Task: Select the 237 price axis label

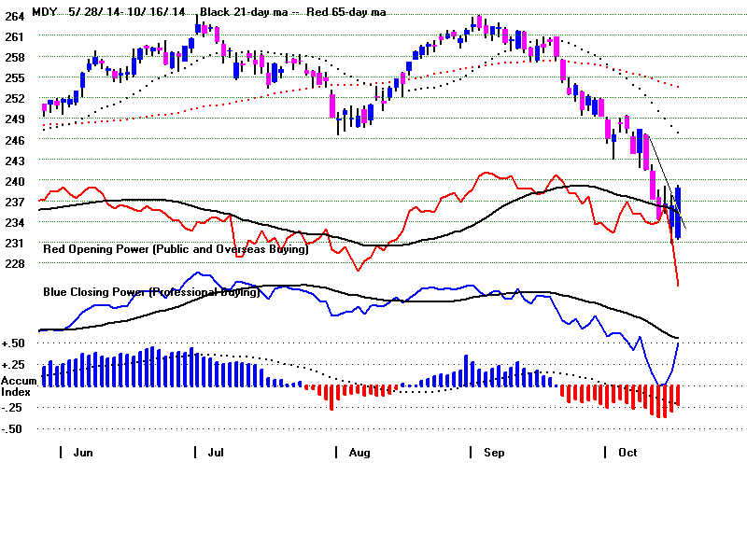Action: coord(14,202)
